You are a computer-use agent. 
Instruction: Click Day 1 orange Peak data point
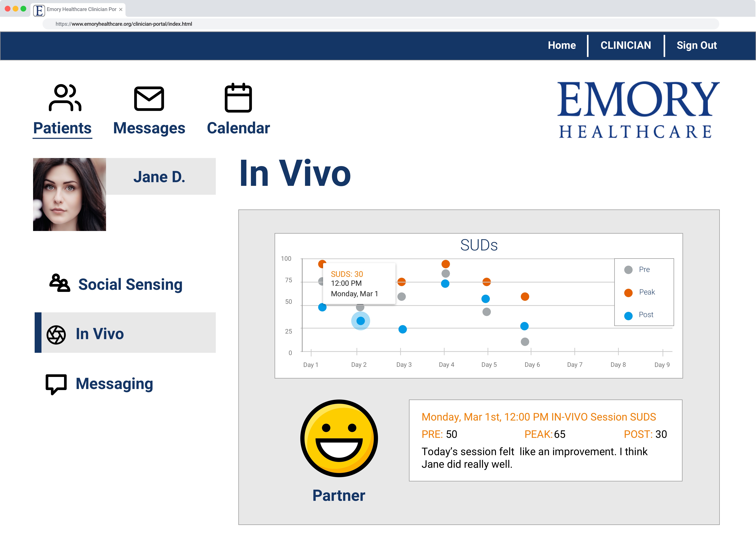click(321, 264)
